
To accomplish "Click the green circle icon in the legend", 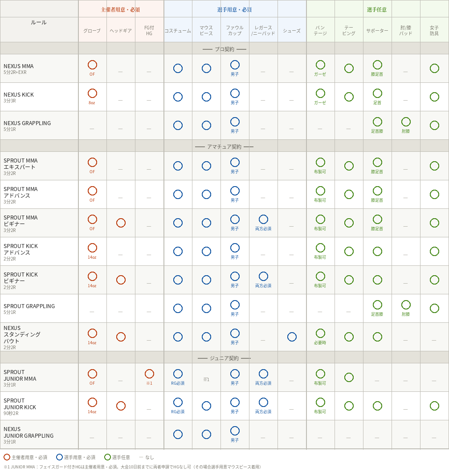I will [107, 457].
